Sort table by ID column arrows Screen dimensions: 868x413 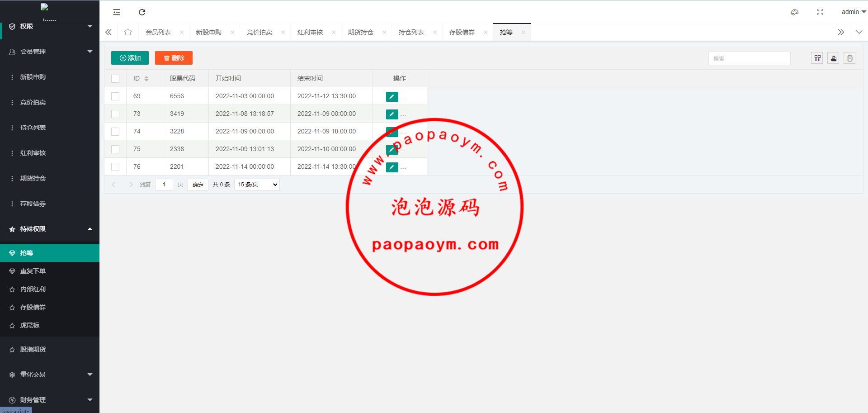(146, 79)
